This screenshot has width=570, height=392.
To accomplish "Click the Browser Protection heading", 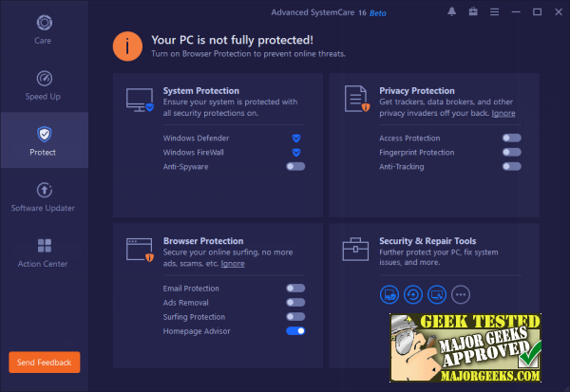I will [203, 241].
